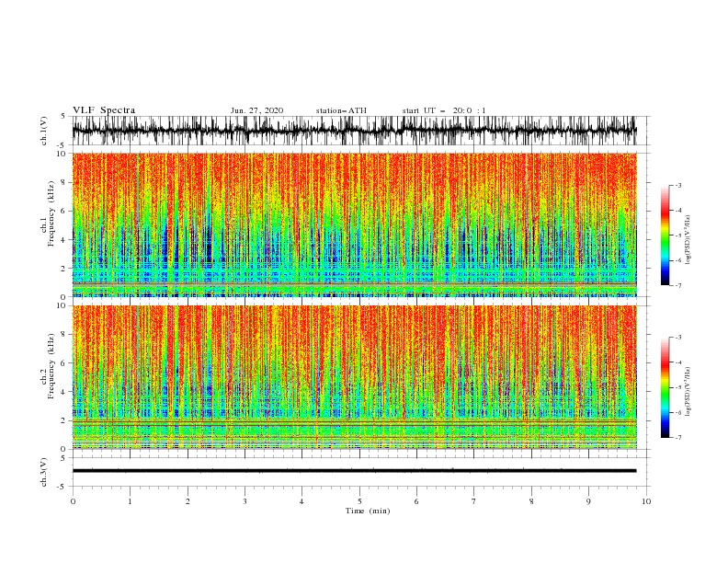Viewport: 728px width, 563px height.
Task: Click the lower "log(PSD)(V²/Hz)" color bar label
Action: click(x=688, y=392)
